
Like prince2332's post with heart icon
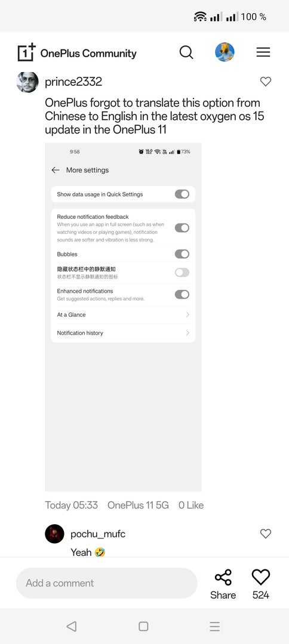tap(266, 81)
